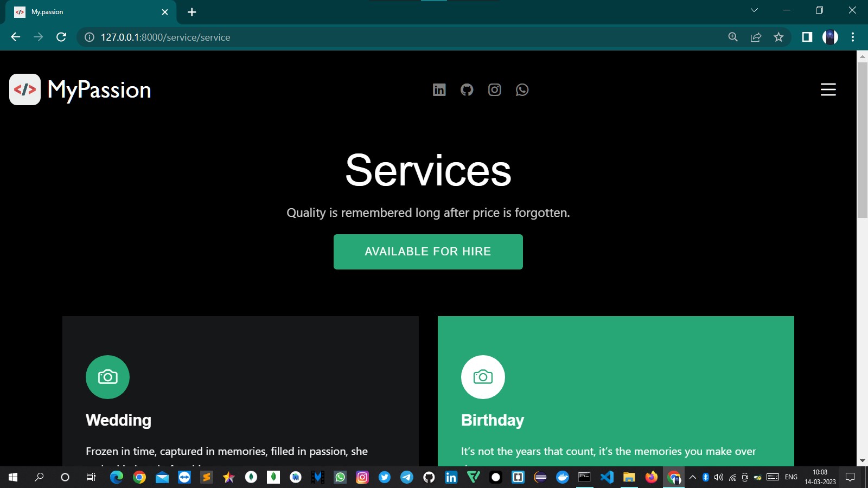This screenshot has width=868, height=488.
Task: Open the Chrome profile avatar
Action: pyautogui.click(x=830, y=37)
